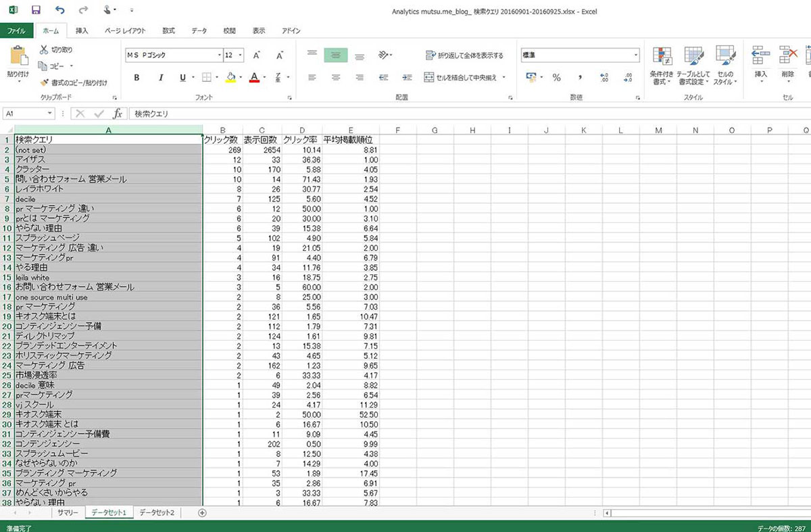Click the orientation (angled text) icon
The width and height of the screenshot is (811, 532).
tap(383, 55)
